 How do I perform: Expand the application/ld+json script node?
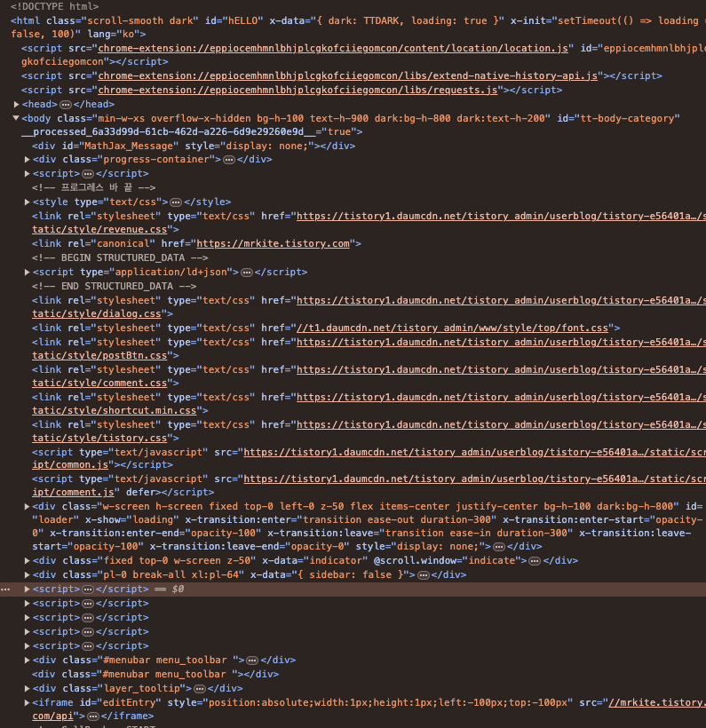click(27, 272)
